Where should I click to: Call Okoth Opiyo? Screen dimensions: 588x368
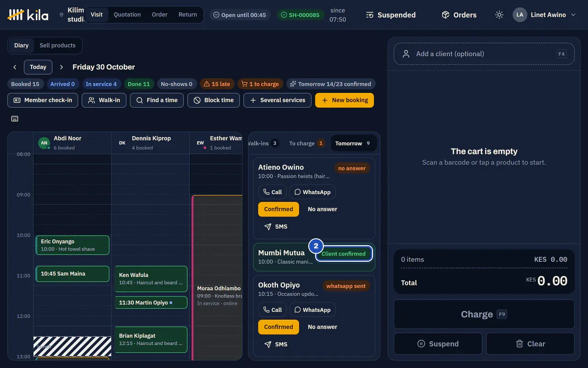point(272,310)
